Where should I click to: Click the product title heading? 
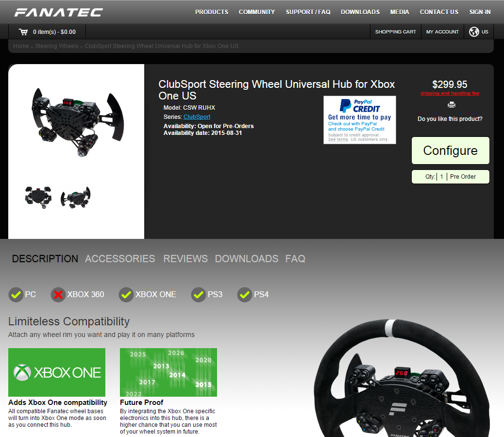coord(276,90)
